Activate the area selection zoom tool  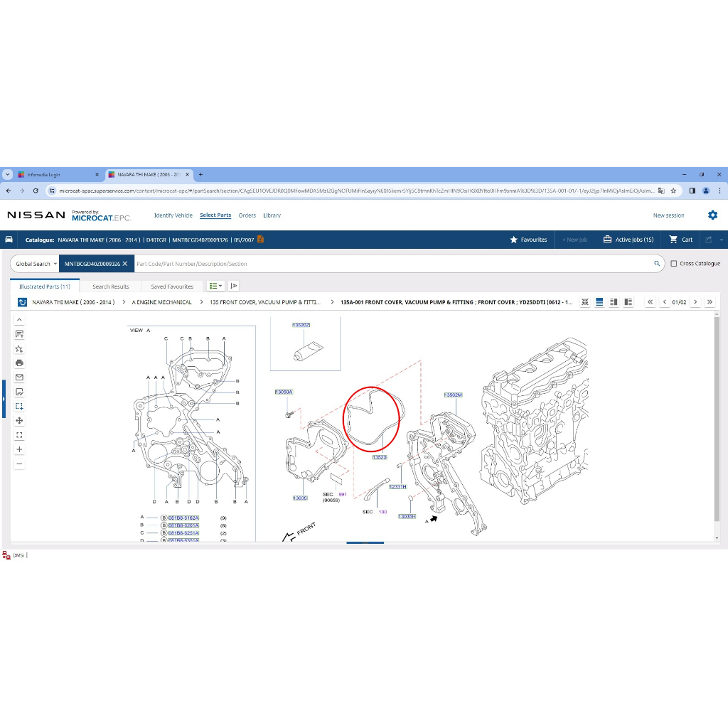coord(19,407)
